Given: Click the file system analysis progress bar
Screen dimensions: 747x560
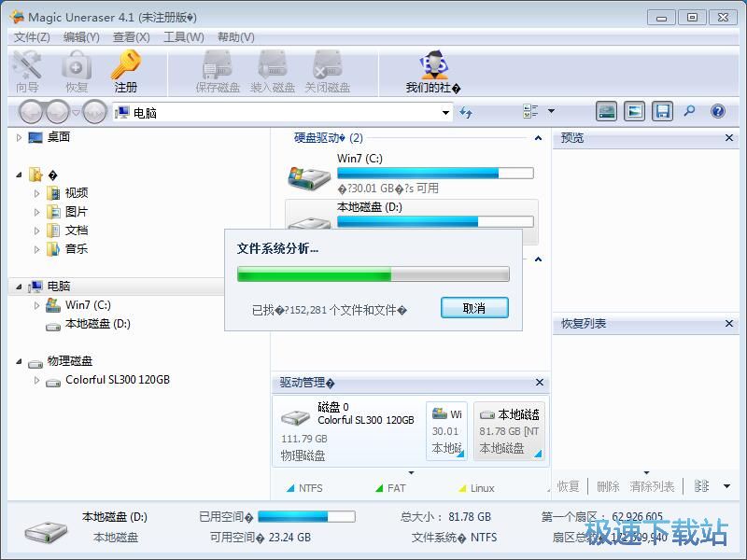Looking at the screenshot, I should coord(373,273).
